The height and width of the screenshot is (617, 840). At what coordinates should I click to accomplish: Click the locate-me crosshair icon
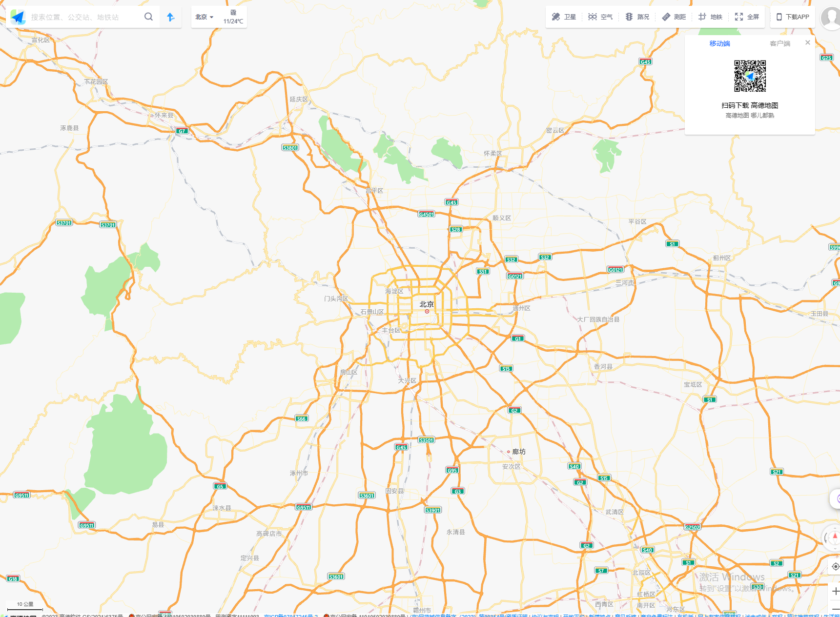pyautogui.click(x=835, y=566)
